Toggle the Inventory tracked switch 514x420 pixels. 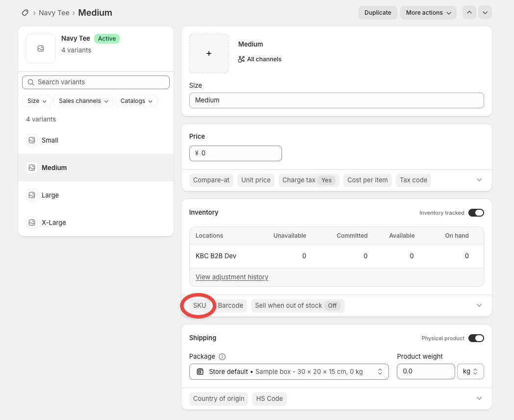coord(476,213)
